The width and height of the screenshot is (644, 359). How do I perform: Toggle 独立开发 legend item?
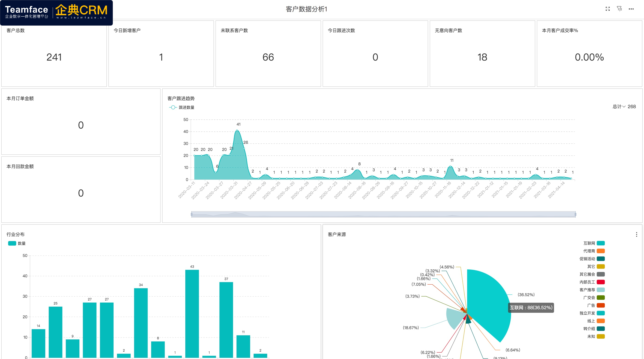point(592,313)
